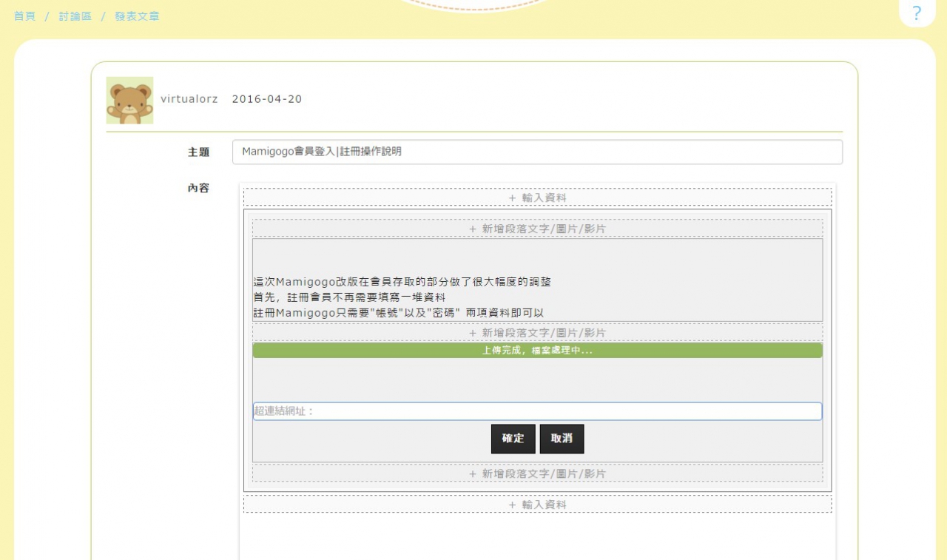Click the virtualorz username
Image resolution: width=947 pixels, height=560 pixels.
[x=189, y=99]
